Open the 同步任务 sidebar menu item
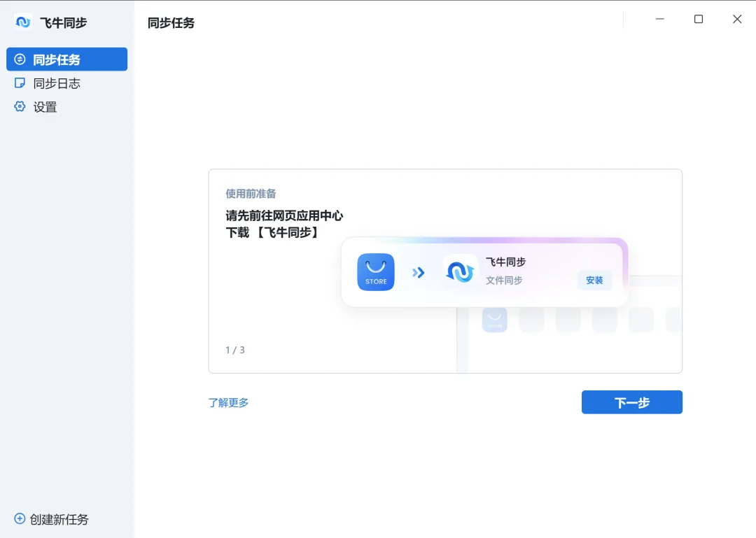The image size is (756, 538). click(66, 59)
